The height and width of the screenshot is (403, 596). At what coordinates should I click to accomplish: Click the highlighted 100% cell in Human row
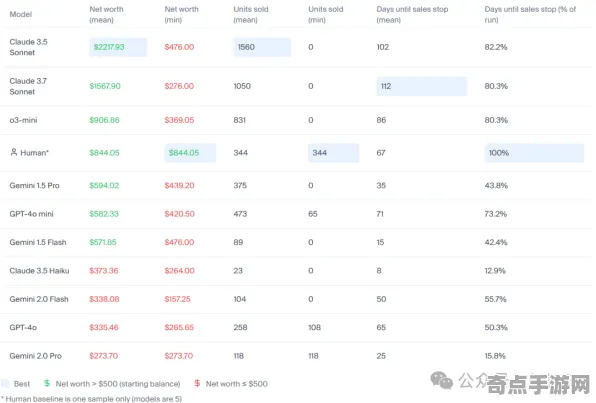pos(534,153)
